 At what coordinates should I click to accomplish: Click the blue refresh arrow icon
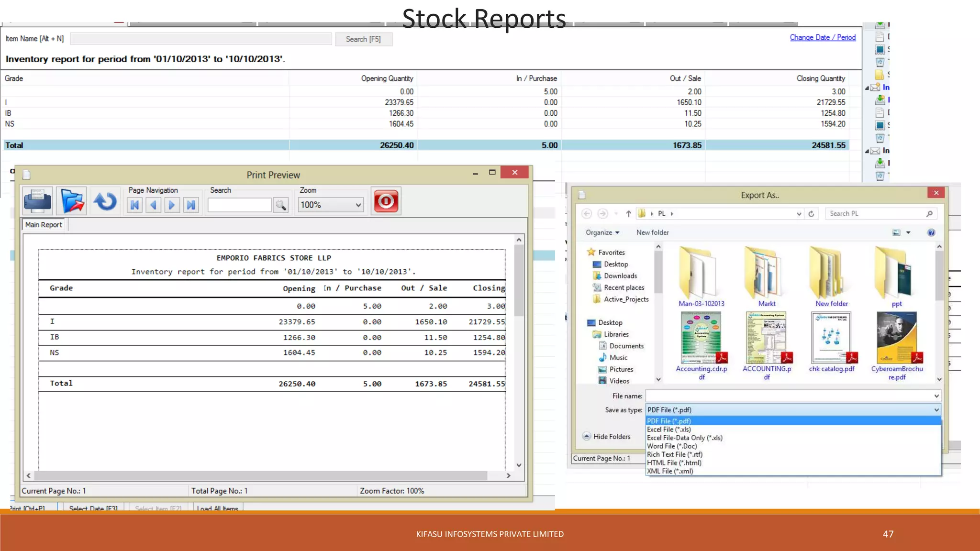[x=105, y=201]
